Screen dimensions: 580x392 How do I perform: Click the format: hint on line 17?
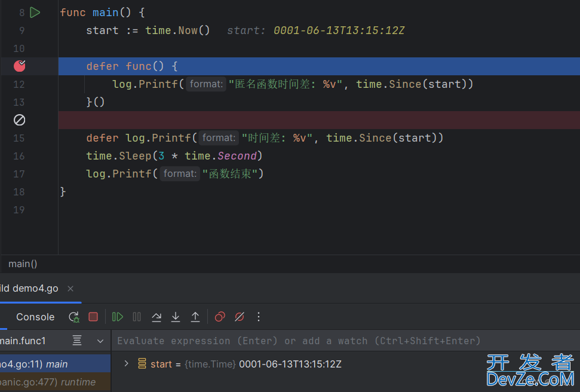(x=180, y=174)
